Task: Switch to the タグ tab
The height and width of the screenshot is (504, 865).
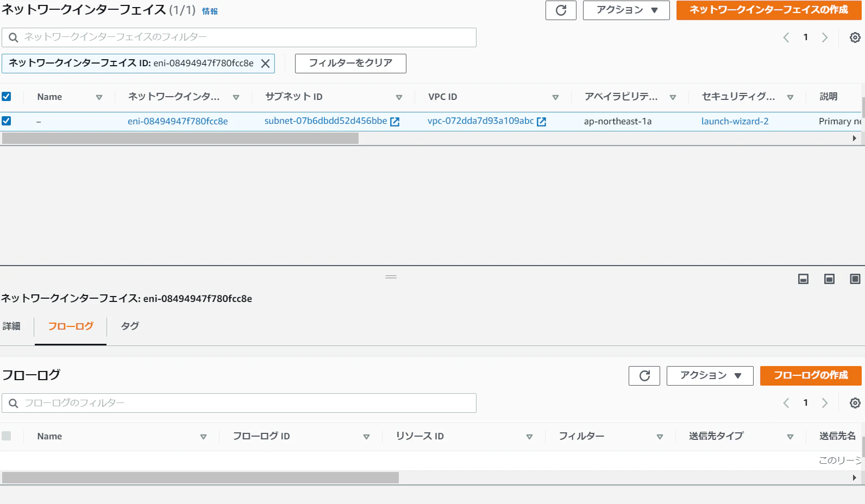Action: (x=130, y=326)
